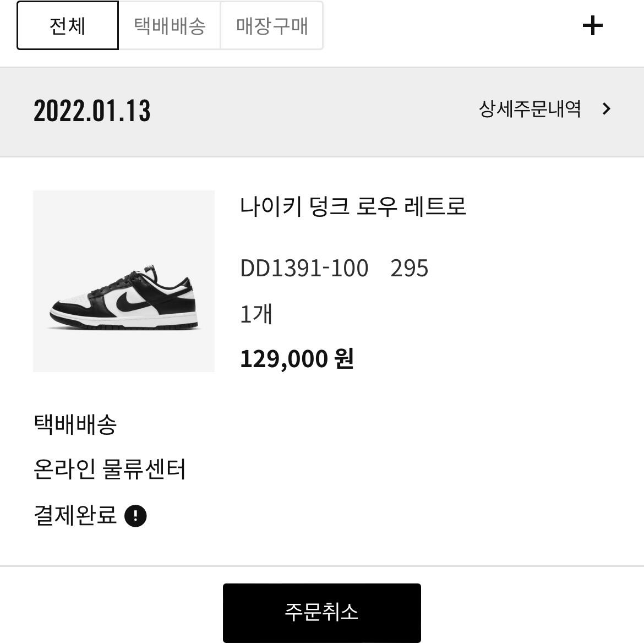Click the 주문취소 button

click(x=322, y=613)
